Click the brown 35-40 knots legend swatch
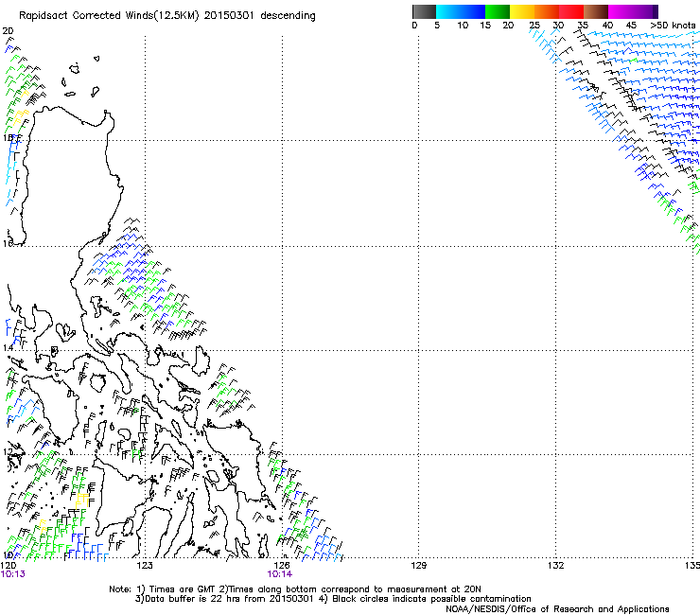The width and height of the screenshot is (700, 615). coord(596,11)
